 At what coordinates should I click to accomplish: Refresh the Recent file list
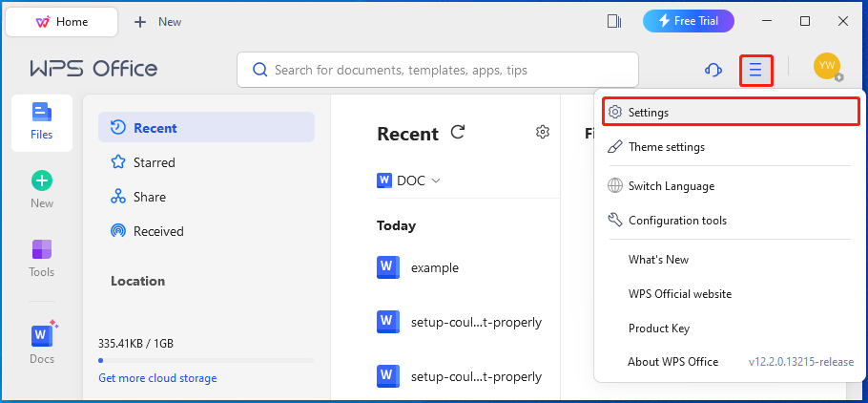click(x=458, y=132)
